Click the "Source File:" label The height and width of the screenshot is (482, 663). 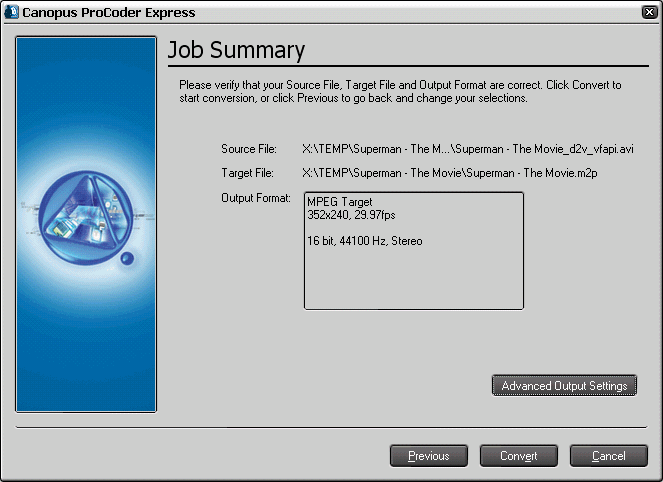pyautogui.click(x=248, y=149)
